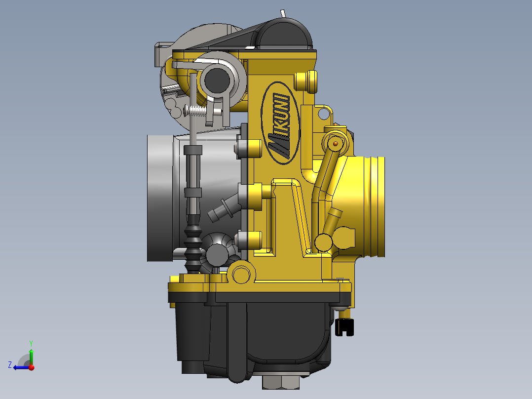Image resolution: width=532 pixels, height=399 pixels.
Task: Click the red origin ball of the triad
Action: [x=32, y=367]
